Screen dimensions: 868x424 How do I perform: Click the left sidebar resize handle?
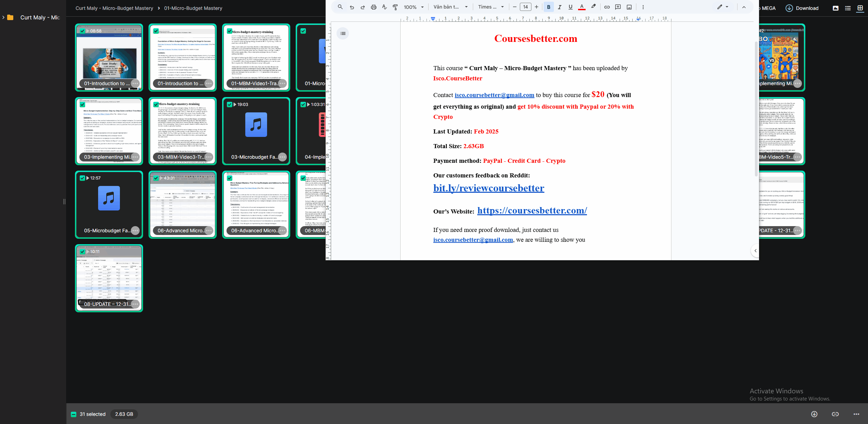[64, 202]
